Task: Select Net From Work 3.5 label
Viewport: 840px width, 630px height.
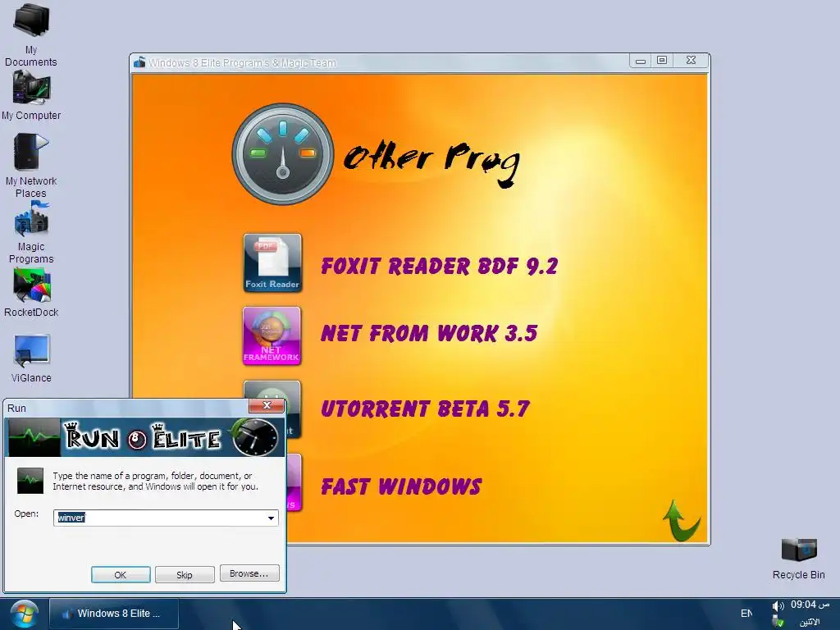Action: (429, 333)
